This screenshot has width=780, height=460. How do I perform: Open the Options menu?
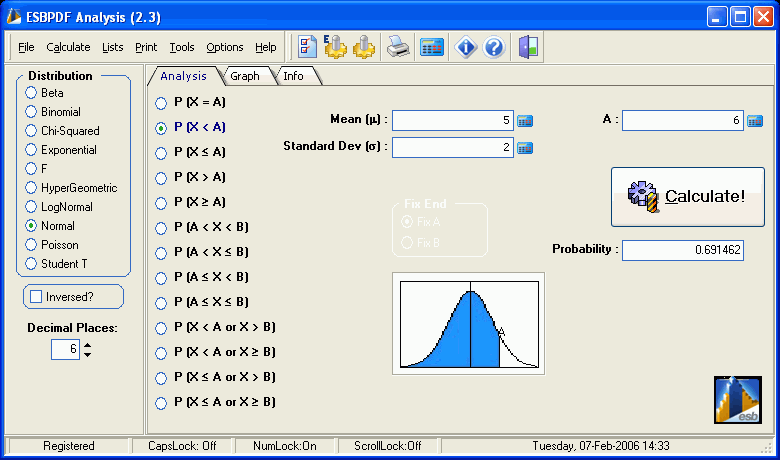[225, 47]
